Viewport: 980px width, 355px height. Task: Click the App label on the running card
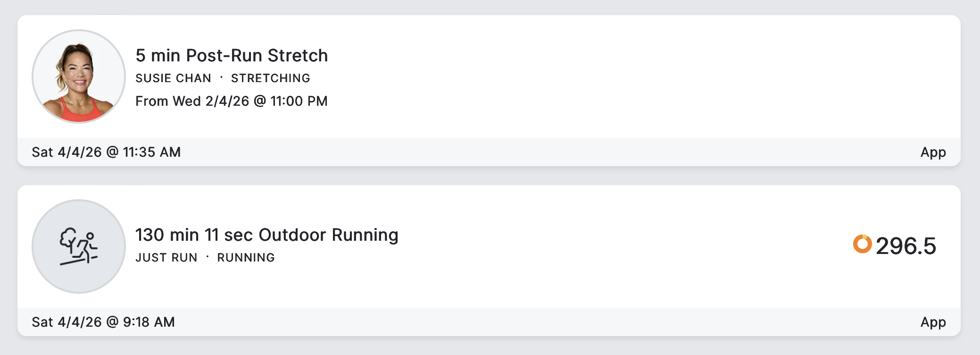tap(933, 322)
